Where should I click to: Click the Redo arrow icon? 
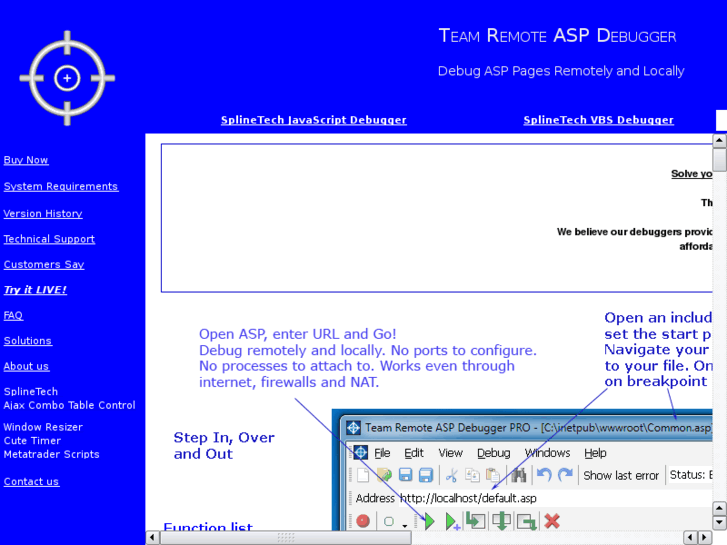[565, 475]
